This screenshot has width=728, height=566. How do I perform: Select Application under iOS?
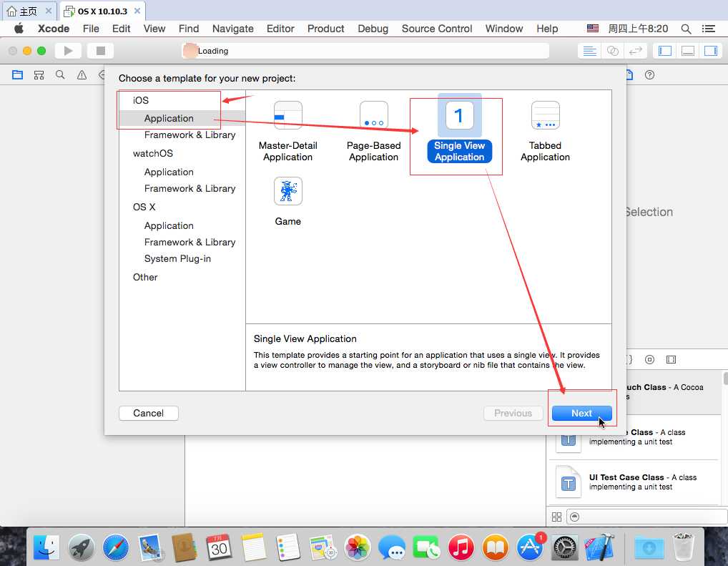point(169,119)
